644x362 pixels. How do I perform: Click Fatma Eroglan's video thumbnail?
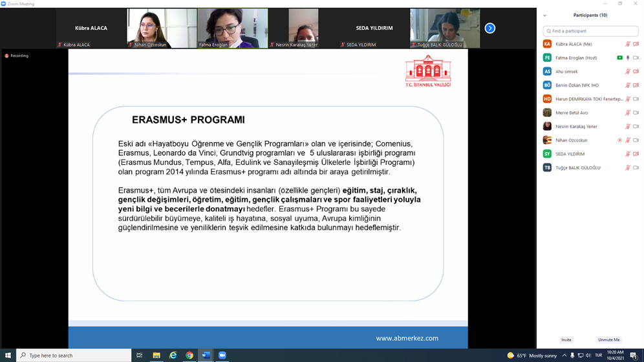[232, 28]
